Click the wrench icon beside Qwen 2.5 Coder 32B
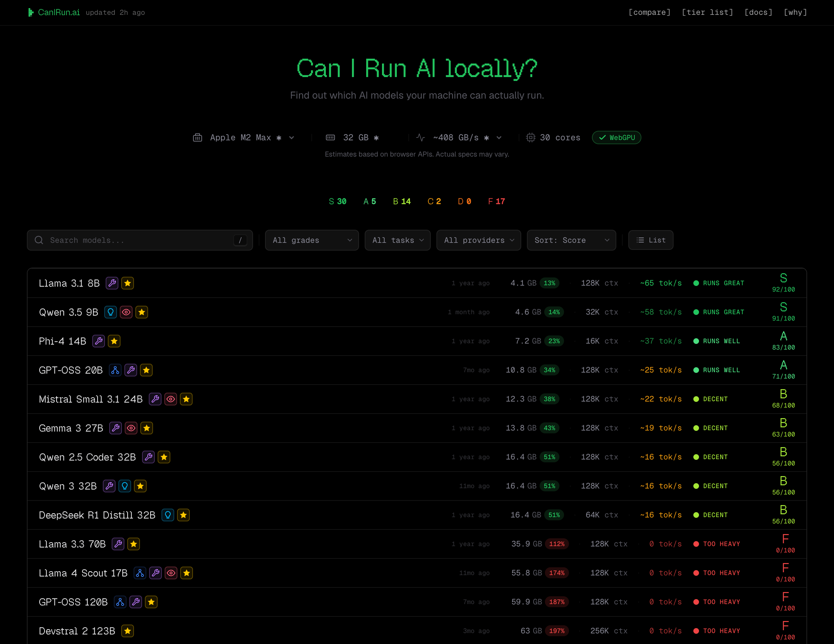The image size is (834, 644). tap(148, 457)
